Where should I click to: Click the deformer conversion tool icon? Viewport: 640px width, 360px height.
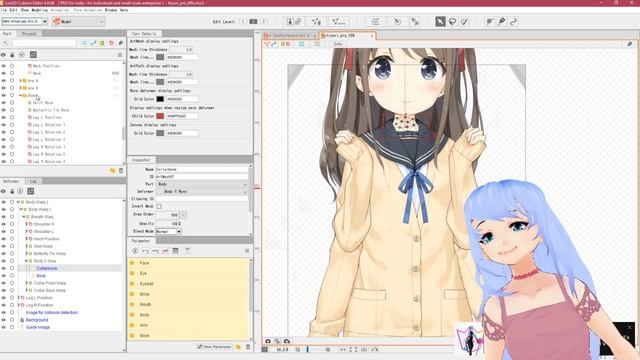pyautogui.click(x=415, y=21)
